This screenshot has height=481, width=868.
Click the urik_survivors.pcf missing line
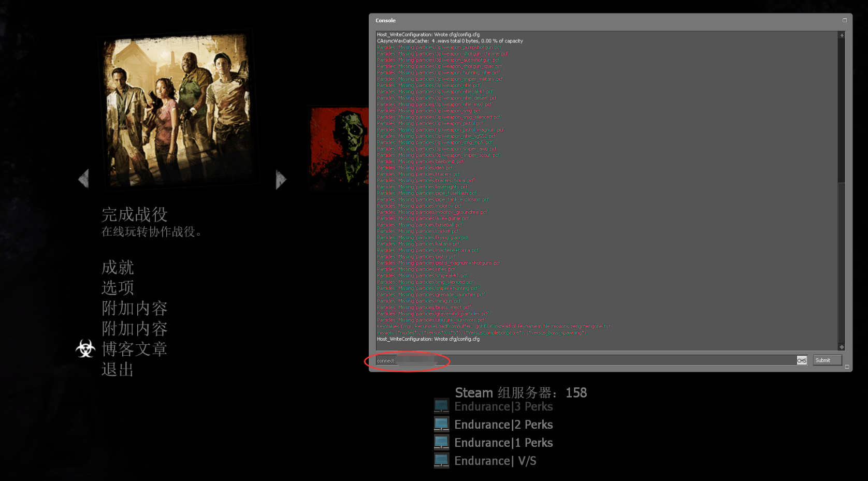(431, 320)
